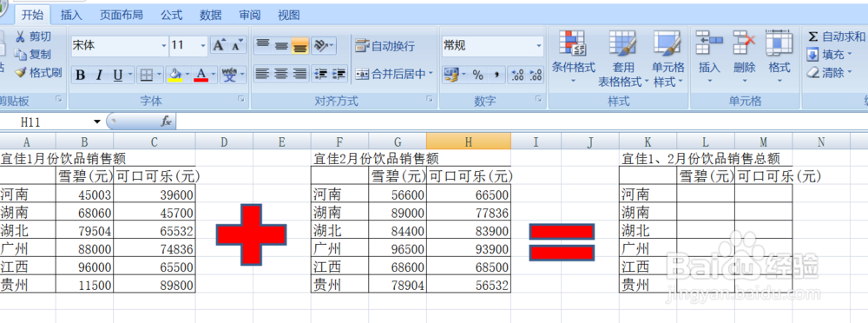
Task: Center cell text horizontally
Action: click(x=282, y=73)
